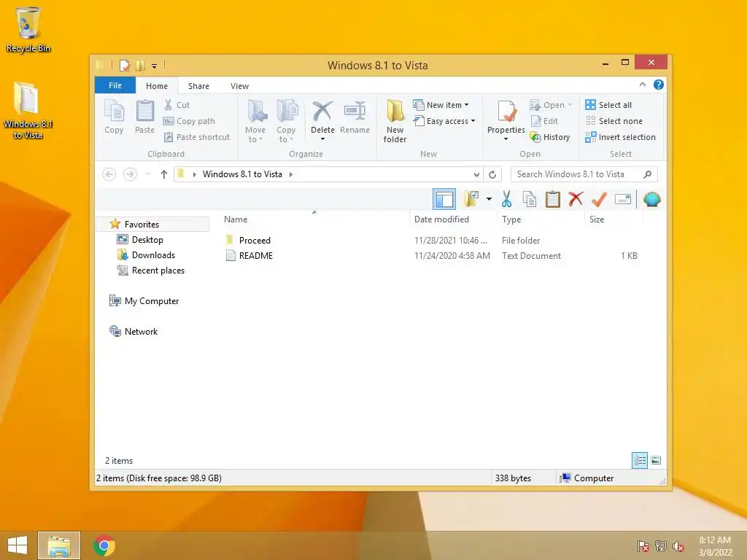Click the Back navigation arrow
The image size is (747, 560).
point(109,174)
